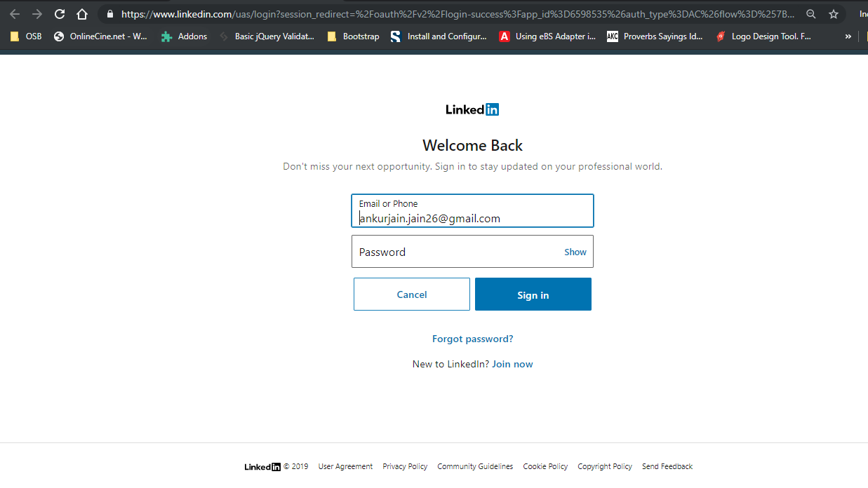Focus the Password input field

pos(472,252)
